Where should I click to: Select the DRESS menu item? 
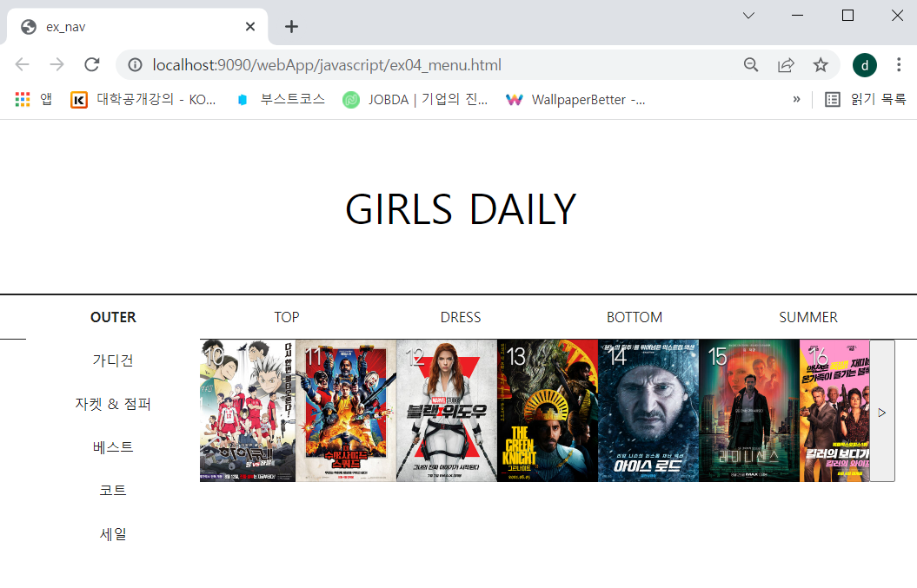coord(461,317)
